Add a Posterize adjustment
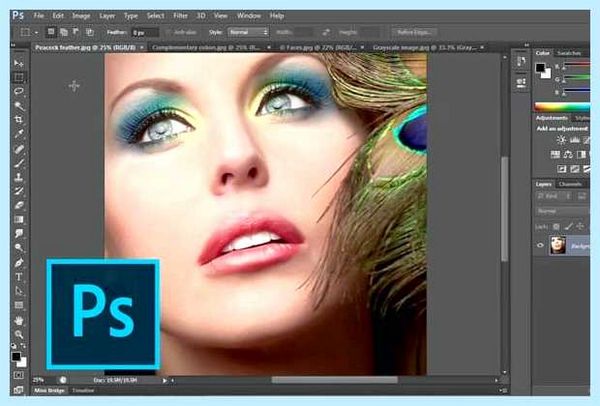This screenshot has width=600, height=406. point(575,169)
